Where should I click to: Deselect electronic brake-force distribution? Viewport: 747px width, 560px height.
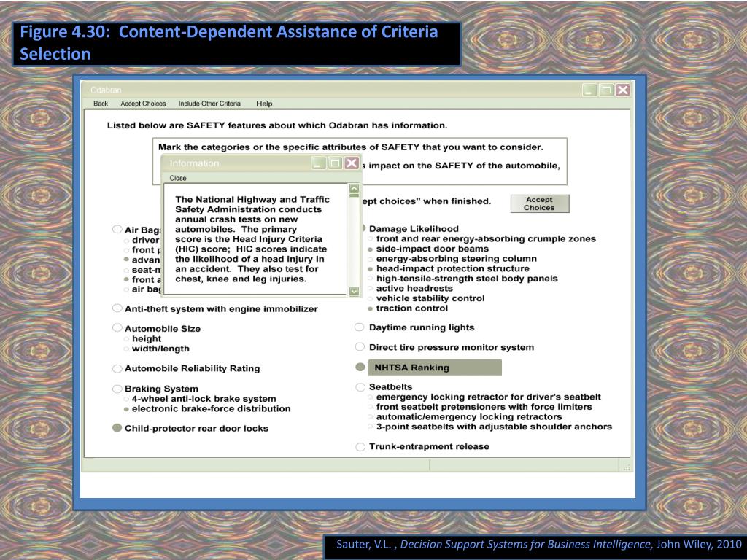(x=126, y=408)
